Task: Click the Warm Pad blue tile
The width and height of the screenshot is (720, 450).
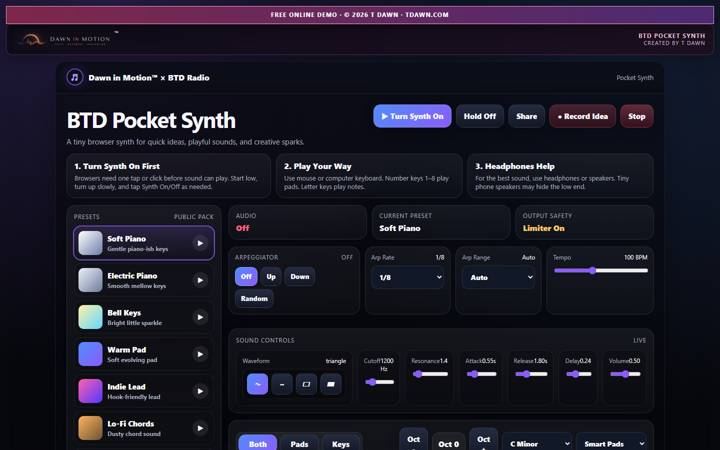Action: (x=90, y=354)
